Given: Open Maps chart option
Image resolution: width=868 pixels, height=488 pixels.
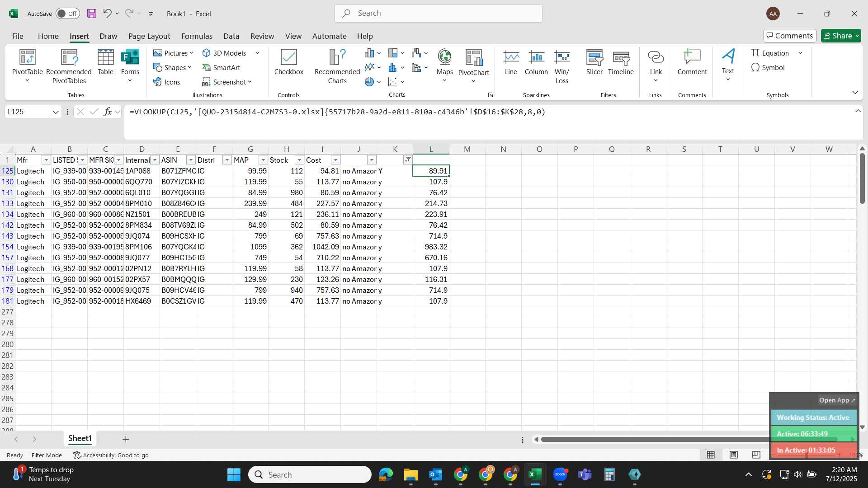Looking at the screenshot, I should pyautogui.click(x=444, y=66).
